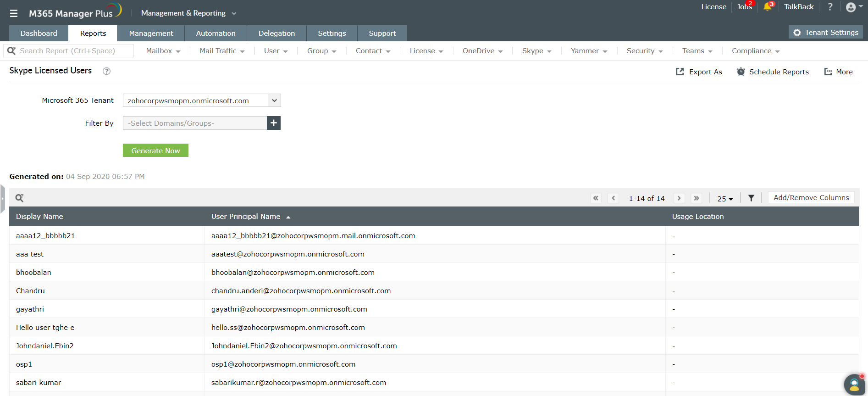Screen dimensions: 868x396
Task: Sort by User Principal Name column
Action: point(246,217)
